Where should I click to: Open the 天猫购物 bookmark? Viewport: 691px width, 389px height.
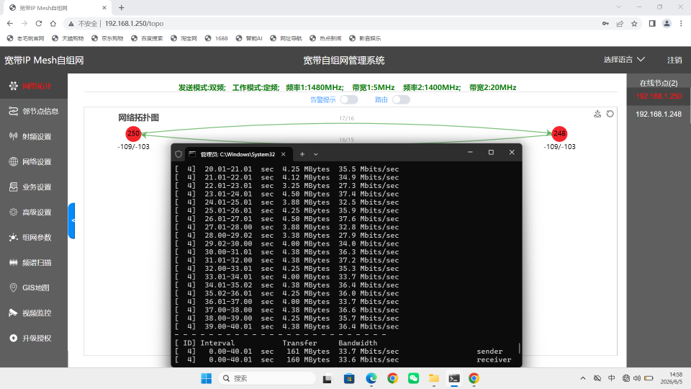coord(68,38)
